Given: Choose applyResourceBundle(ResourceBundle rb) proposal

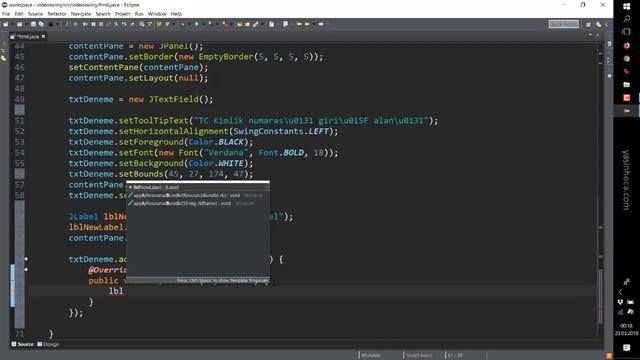Looking at the screenshot, I should (x=198, y=195).
